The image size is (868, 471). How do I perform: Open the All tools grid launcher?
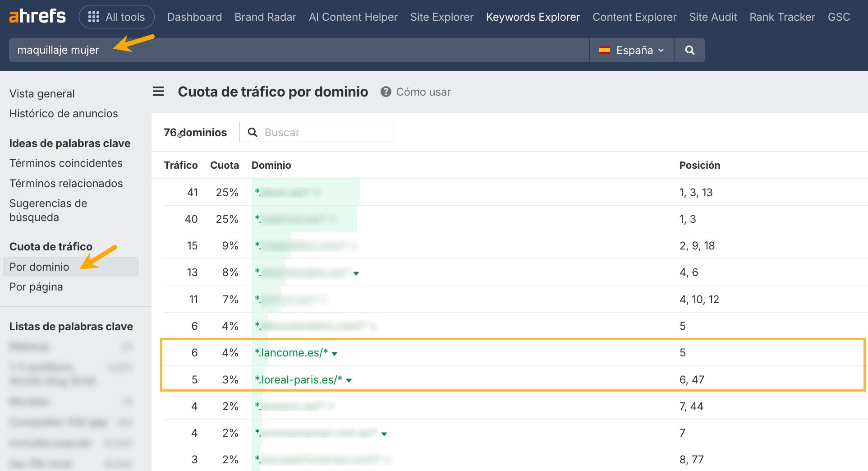pyautogui.click(x=116, y=17)
